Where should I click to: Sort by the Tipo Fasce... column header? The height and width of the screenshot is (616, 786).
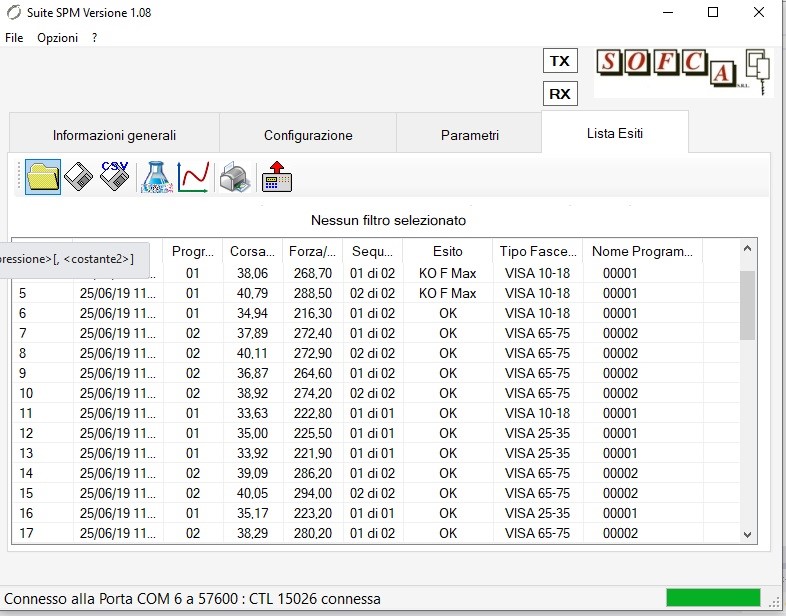pyautogui.click(x=538, y=251)
